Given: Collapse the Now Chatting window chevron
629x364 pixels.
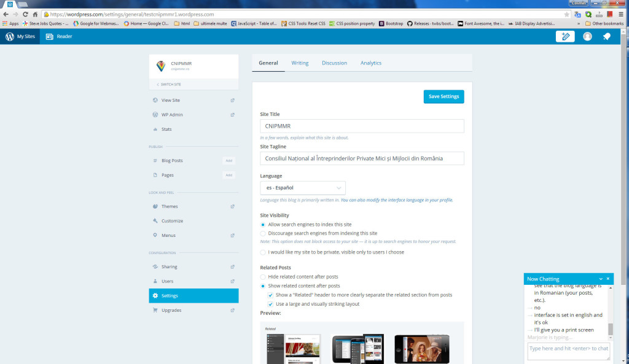Looking at the screenshot, I should 601,279.
